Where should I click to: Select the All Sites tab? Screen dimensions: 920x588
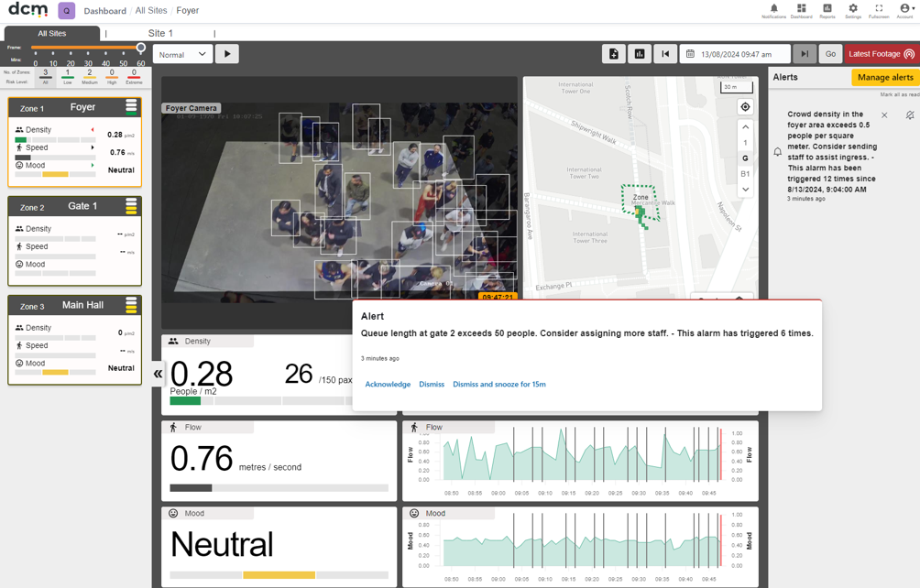click(x=52, y=33)
